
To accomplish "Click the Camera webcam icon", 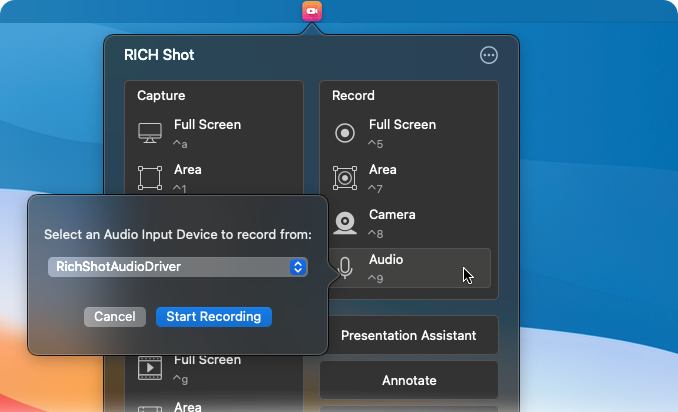I will [x=345, y=223].
